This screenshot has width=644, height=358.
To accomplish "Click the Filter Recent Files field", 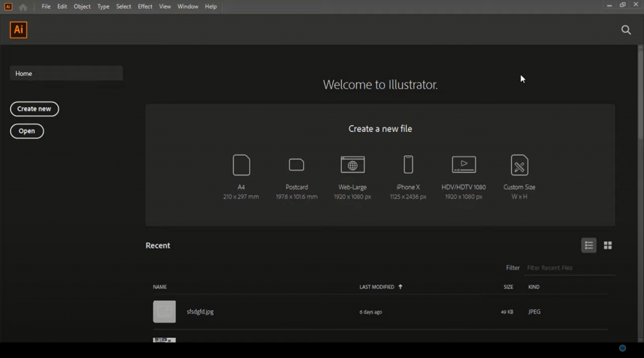I will point(570,268).
